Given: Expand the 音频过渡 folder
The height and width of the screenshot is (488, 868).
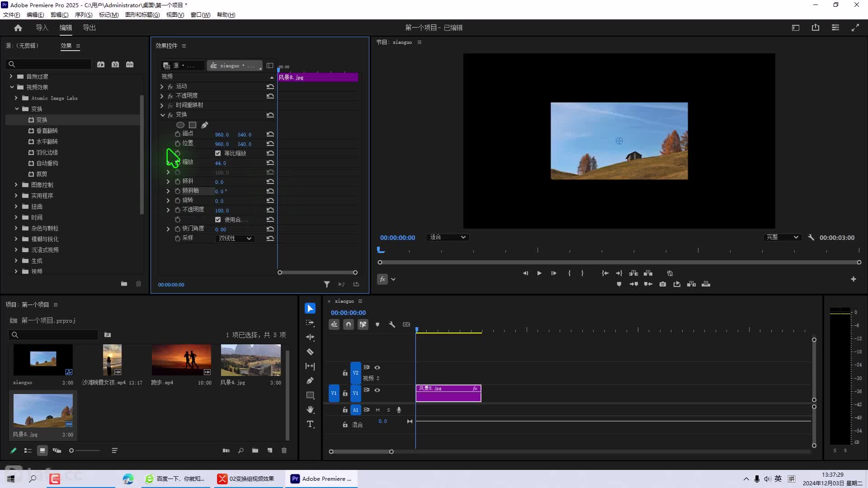Looking at the screenshot, I should tap(11, 76).
